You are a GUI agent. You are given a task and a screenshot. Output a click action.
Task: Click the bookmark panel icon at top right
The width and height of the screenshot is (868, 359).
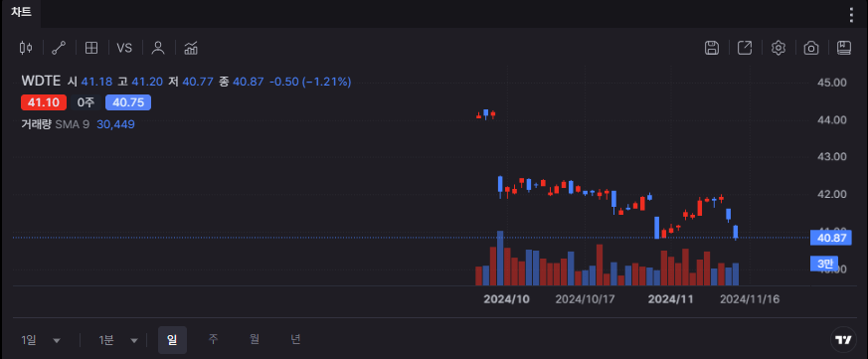tap(844, 48)
